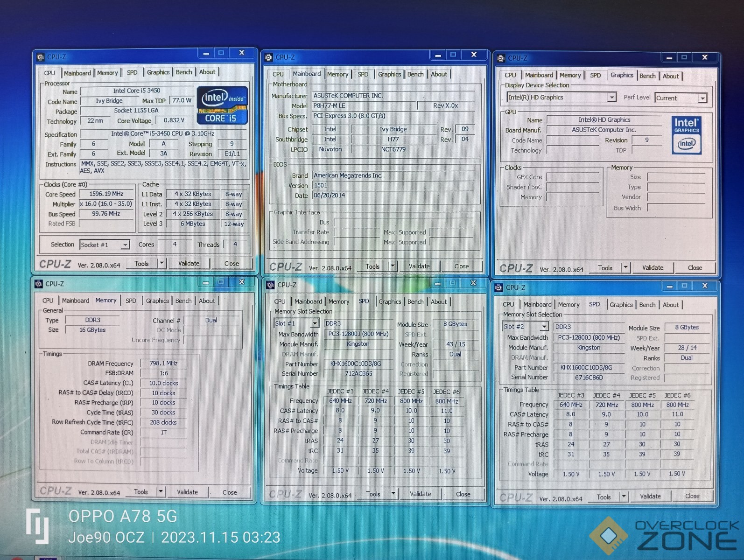Click Southbridge model value H77
Screen dimensions: 744x560
pos(393,139)
